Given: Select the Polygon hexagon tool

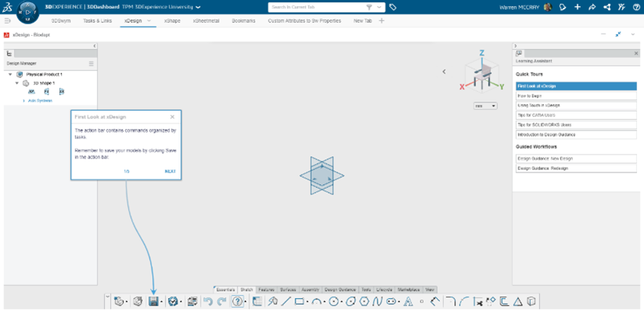Looking at the screenshot, I should 364,301.
